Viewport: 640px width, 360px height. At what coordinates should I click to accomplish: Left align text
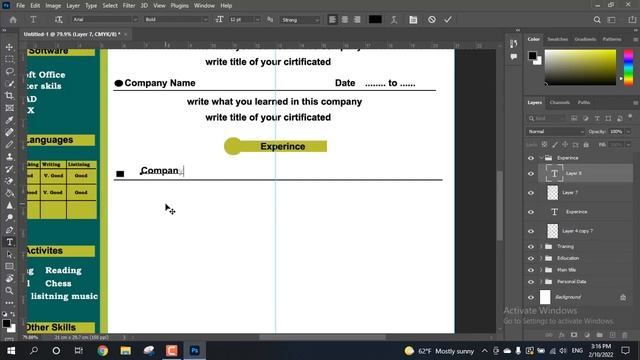tap(333, 20)
